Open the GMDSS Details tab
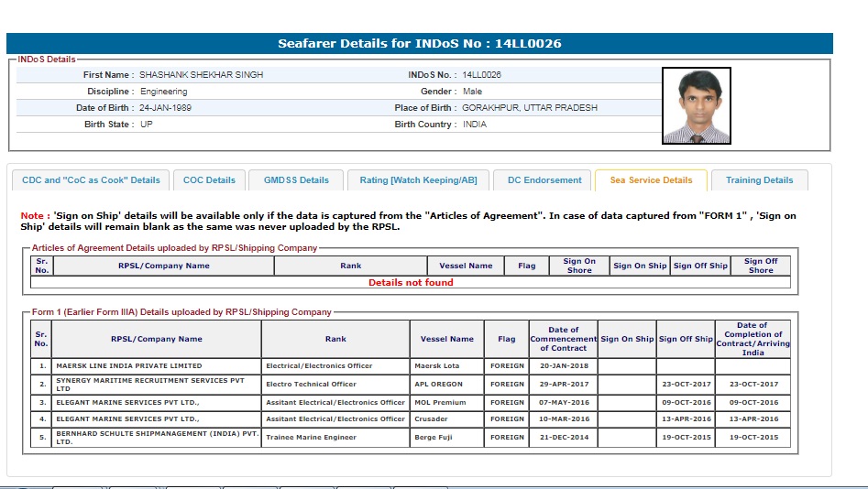 pyautogui.click(x=296, y=180)
